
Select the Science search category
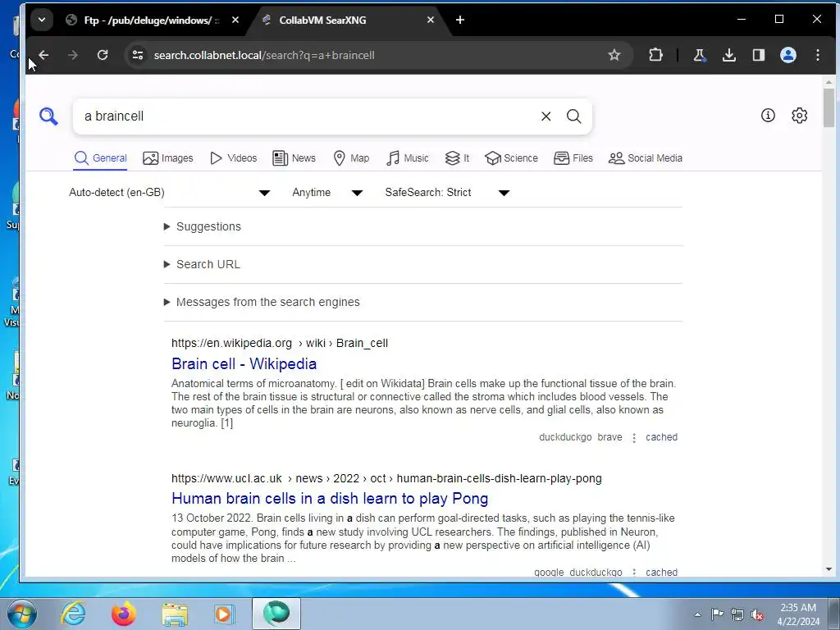pos(511,158)
